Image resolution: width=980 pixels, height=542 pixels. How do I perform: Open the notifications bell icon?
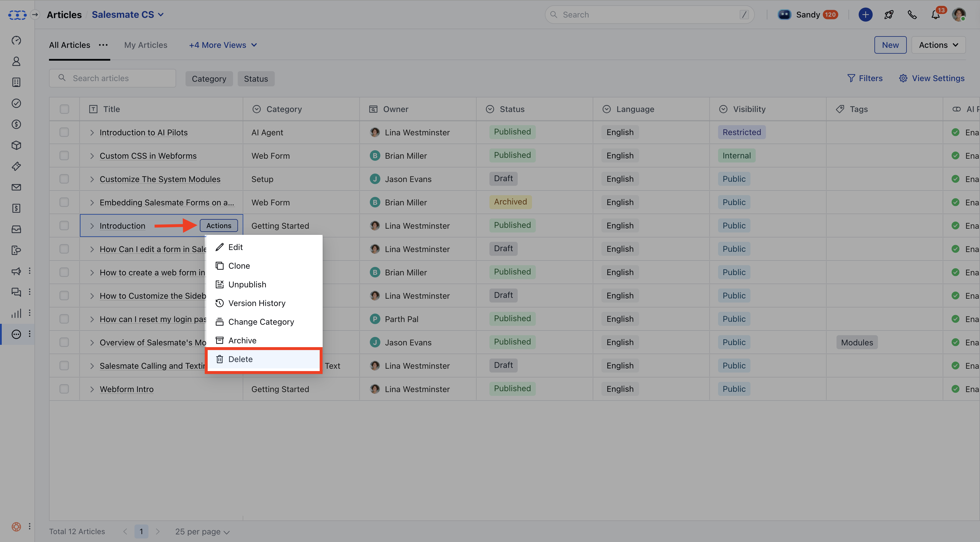pyautogui.click(x=935, y=15)
